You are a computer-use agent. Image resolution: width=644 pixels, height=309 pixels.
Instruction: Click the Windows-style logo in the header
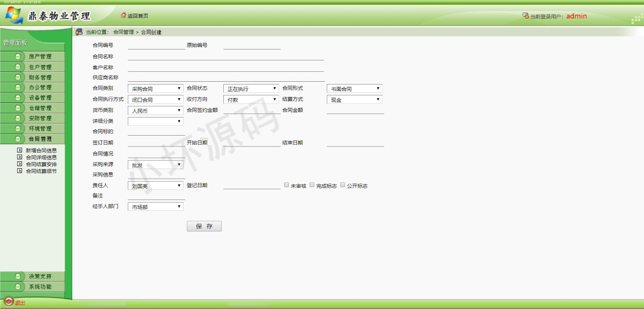point(14,15)
